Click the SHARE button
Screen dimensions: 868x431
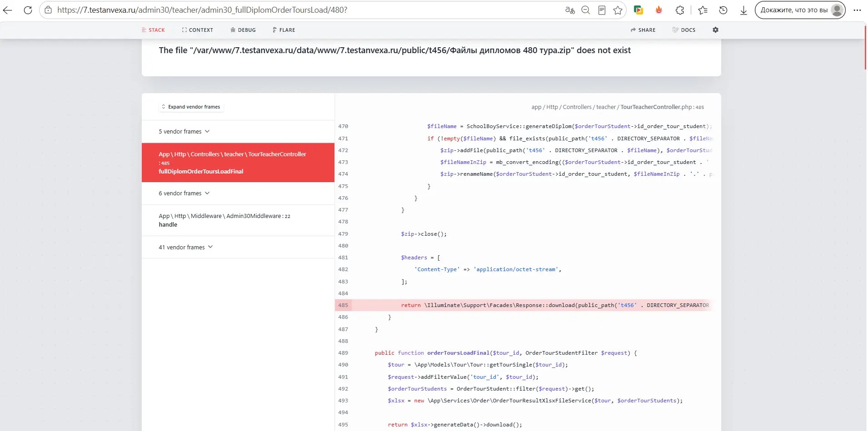(643, 30)
